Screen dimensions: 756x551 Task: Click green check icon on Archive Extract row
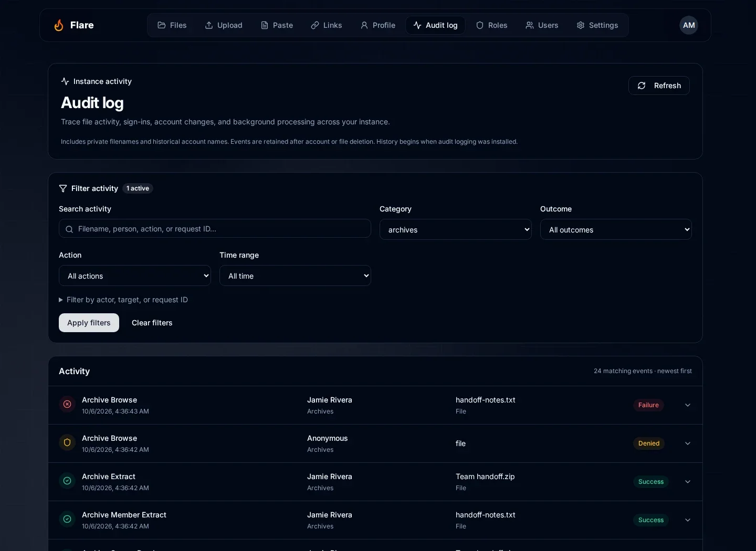click(67, 481)
